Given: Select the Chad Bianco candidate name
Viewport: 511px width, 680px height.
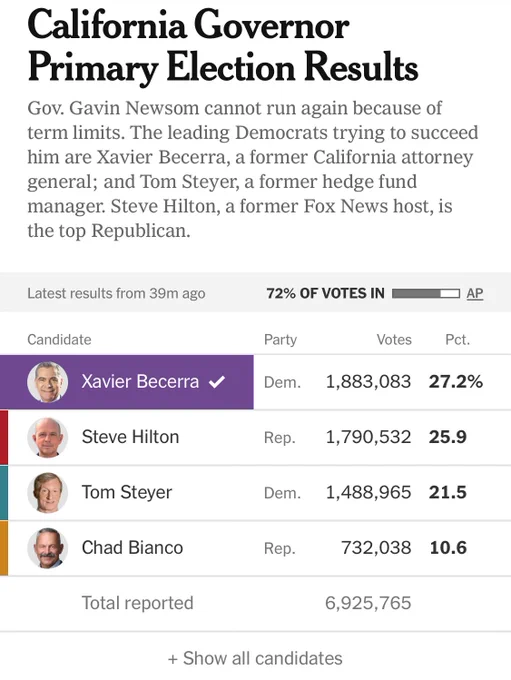Looking at the screenshot, I should pyautogui.click(x=132, y=547).
